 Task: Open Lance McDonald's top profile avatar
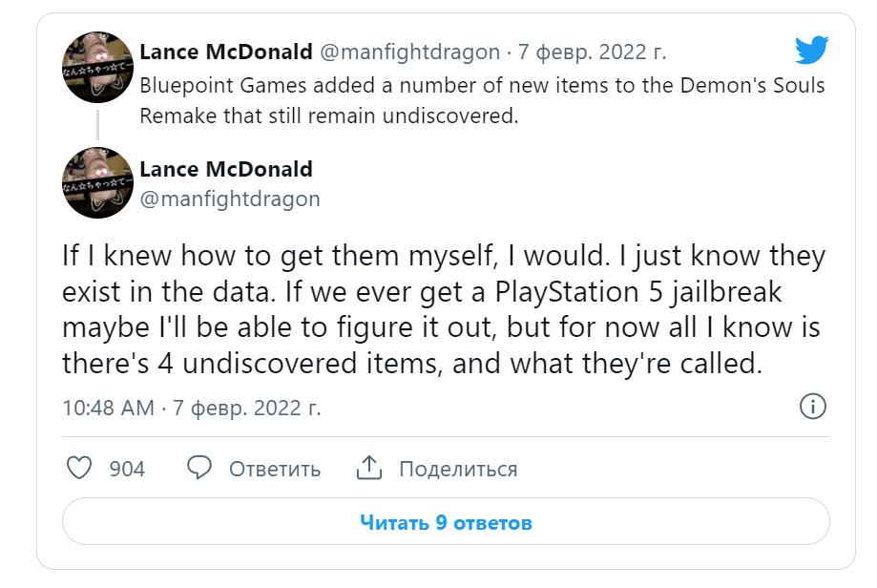pyautogui.click(x=97, y=68)
